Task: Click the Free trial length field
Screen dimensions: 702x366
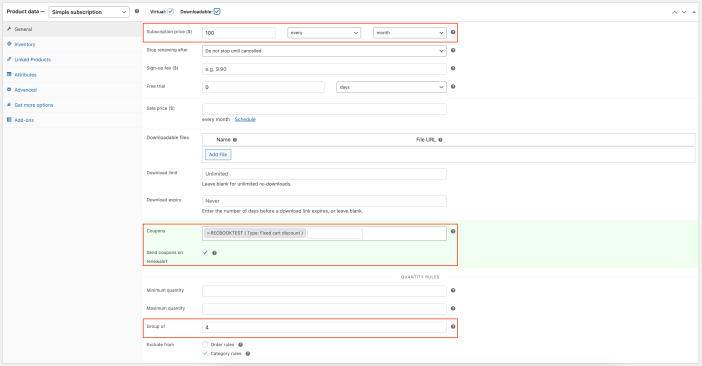Action: coord(263,87)
